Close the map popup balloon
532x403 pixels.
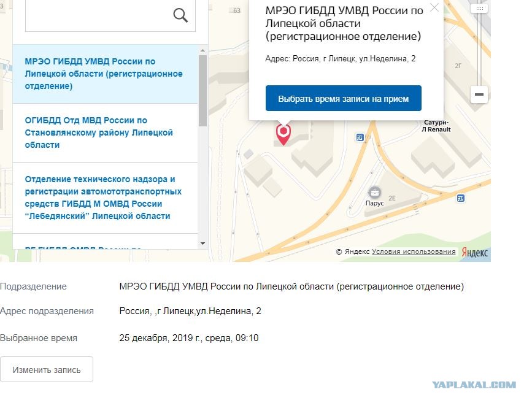(x=434, y=7)
